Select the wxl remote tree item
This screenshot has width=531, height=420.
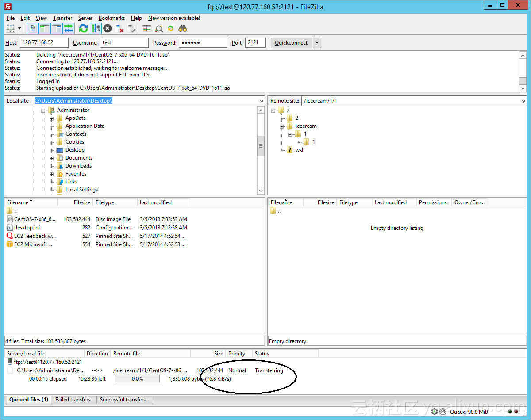click(x=299, y=150)
